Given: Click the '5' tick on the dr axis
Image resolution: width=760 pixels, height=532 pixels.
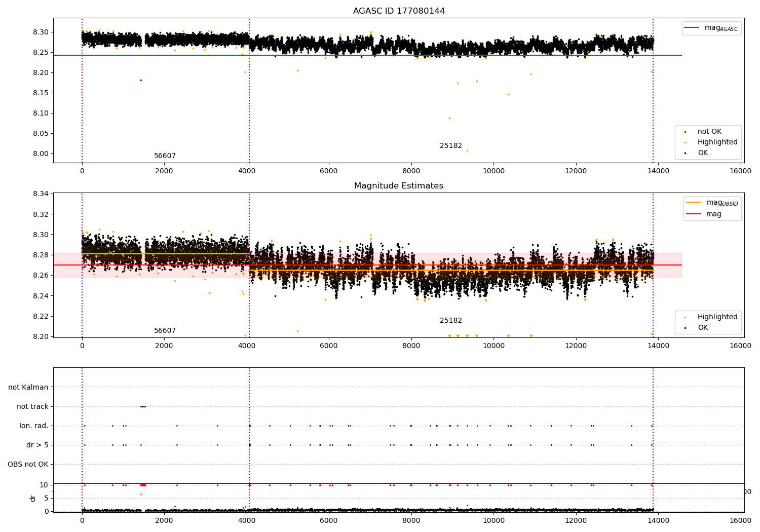Looking at the screenshot, I should click(46, 498).
